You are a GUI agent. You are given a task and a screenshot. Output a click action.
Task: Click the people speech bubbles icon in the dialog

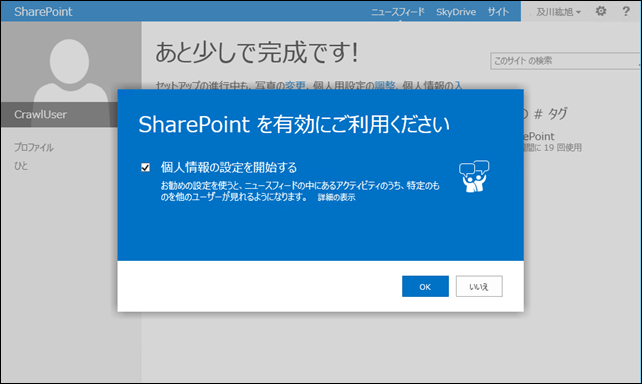tap(474, 176)
